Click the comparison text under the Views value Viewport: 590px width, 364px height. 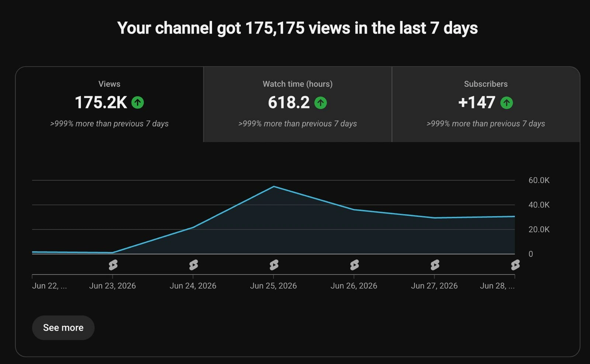pyautogui.click(x=110, y=124)
